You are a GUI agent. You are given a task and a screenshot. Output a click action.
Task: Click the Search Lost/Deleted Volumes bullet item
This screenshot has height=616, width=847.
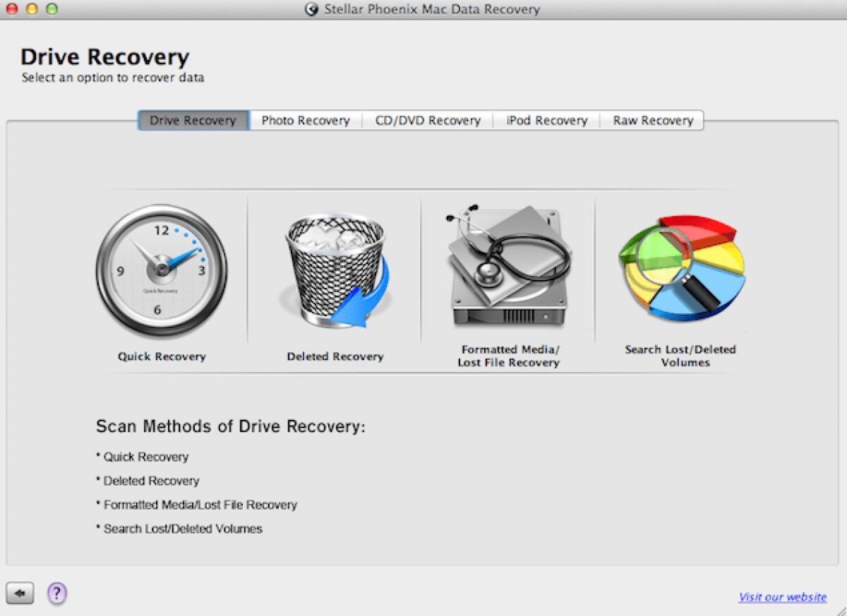178,528
